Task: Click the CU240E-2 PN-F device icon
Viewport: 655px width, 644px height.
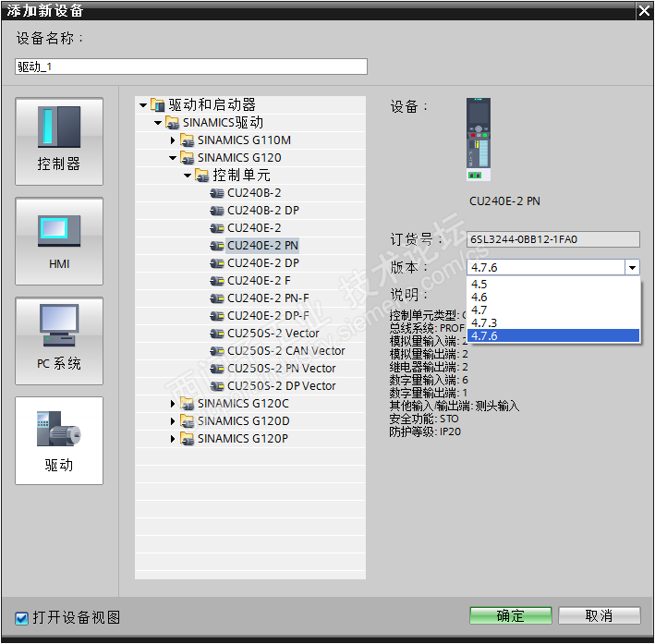Action: [x=217, y=298]
